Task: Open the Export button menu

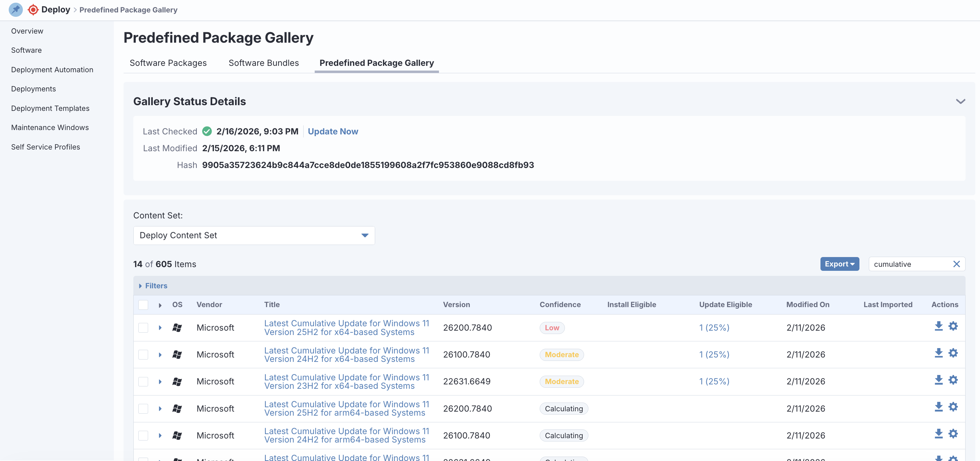Action: 839,264
